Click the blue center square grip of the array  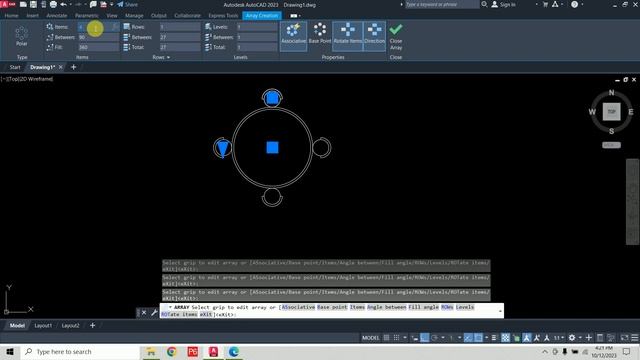(272, 147)
